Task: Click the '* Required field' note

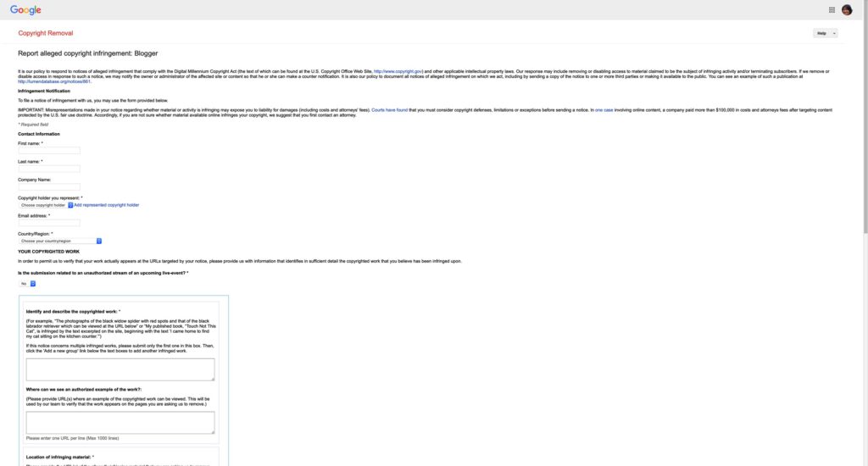Action: 33,125
